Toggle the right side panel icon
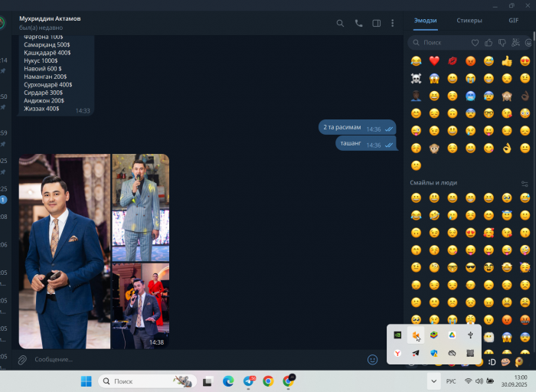The image size is (536, 392). tap(377, 23)
